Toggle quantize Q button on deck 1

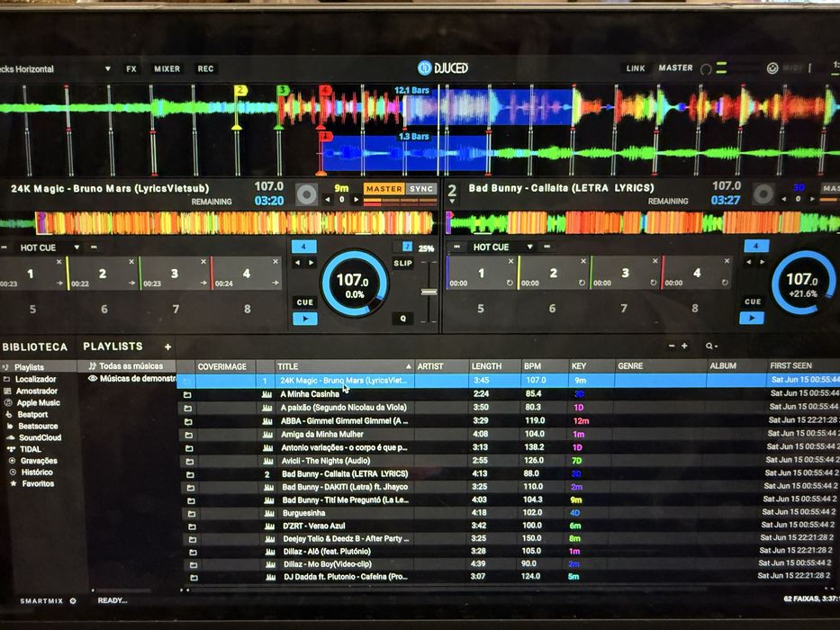tap(402, 319)
